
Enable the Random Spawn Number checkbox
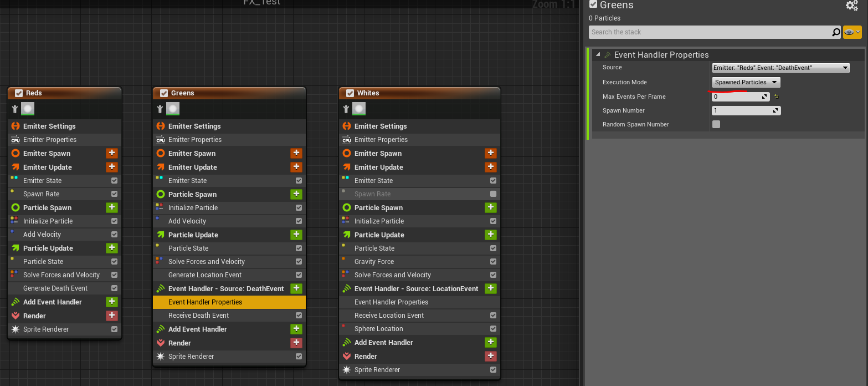pos(716,124)
